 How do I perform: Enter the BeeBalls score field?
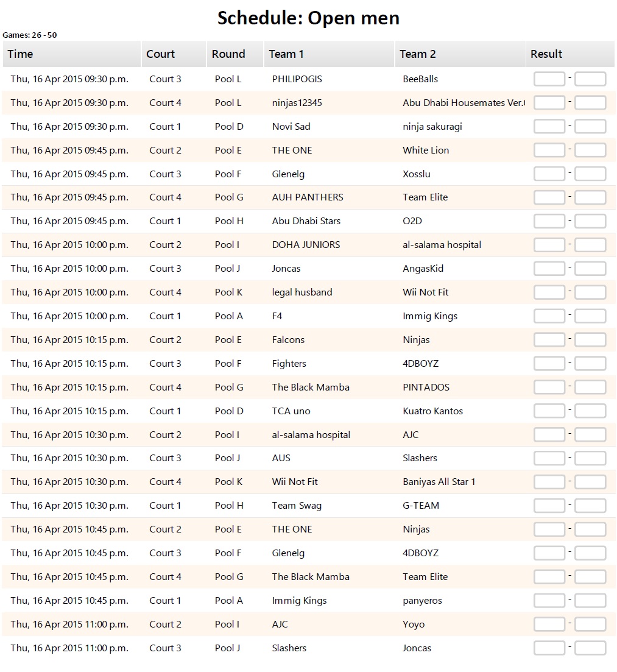[x=590, y=79]
